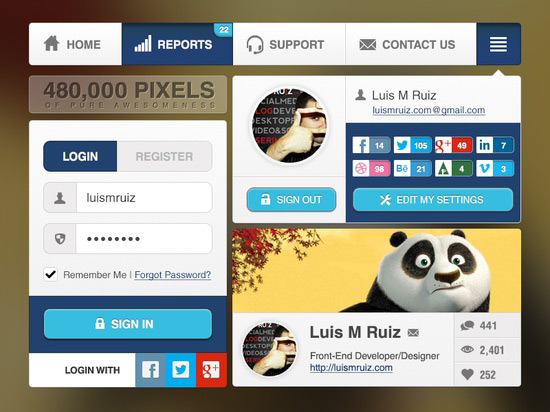550x412 pixels.
Task: Focus the username field containing luismruiz
Action: point(128,198)
